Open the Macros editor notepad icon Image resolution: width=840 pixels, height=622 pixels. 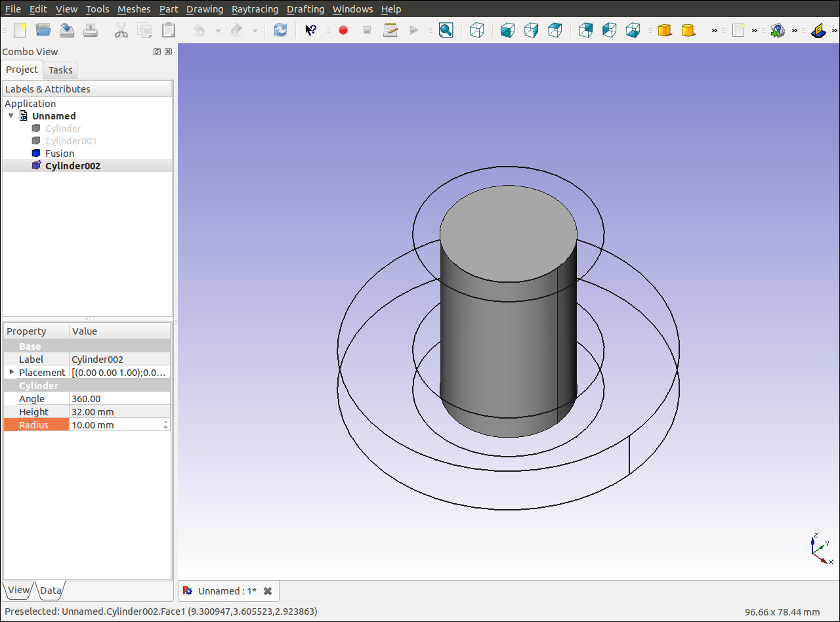[x=390, y=30]
